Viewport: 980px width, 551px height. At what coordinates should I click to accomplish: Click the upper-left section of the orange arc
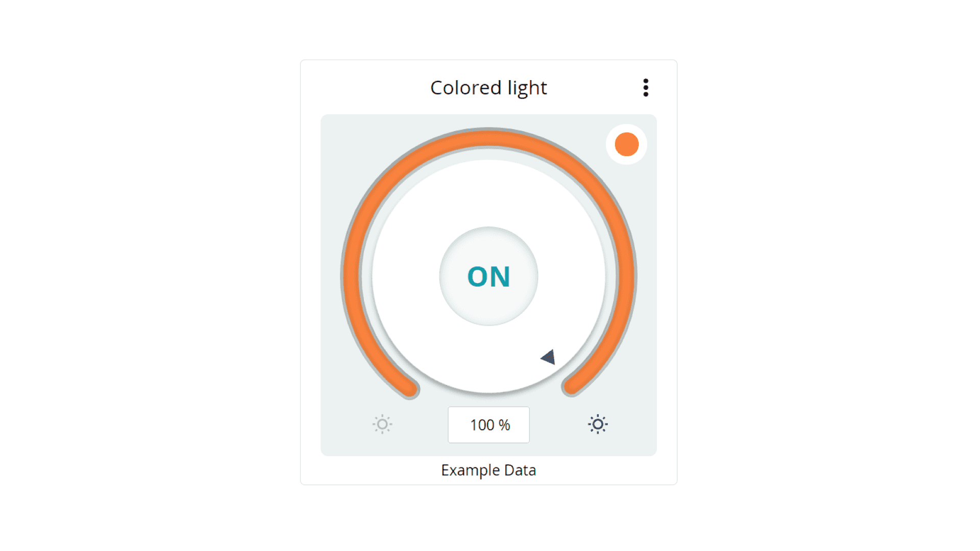(x=391, y=179)
